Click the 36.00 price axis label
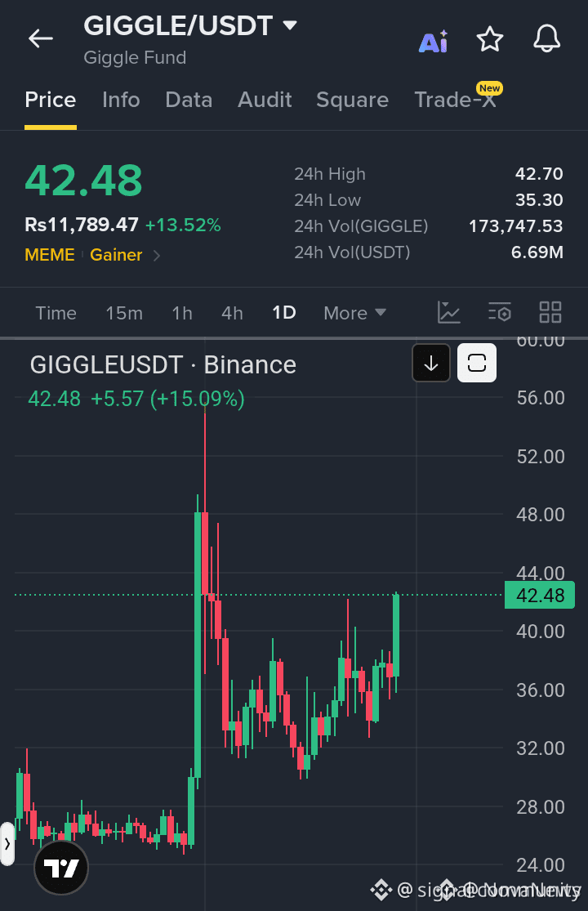Image resolution: width=588 pixels, height=911 pixels. coord(541,690)
